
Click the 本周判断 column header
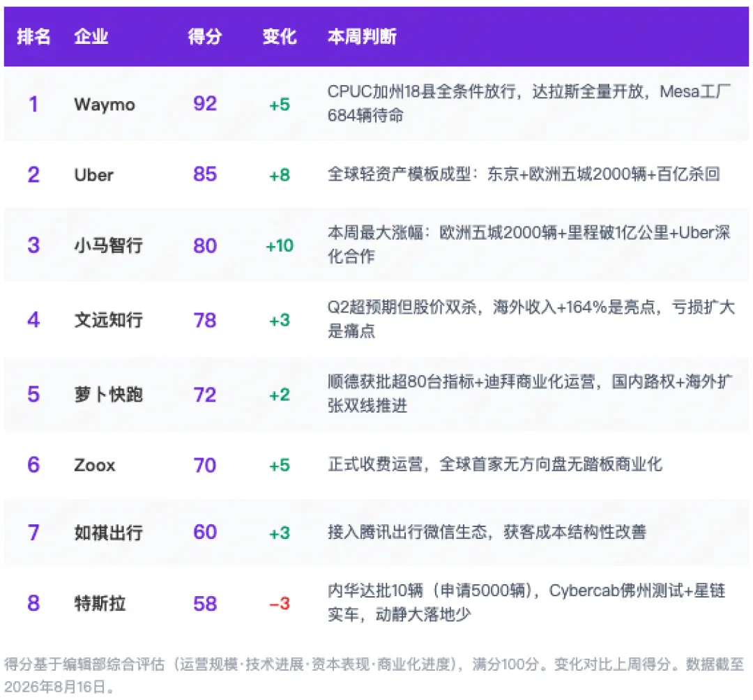362,36
